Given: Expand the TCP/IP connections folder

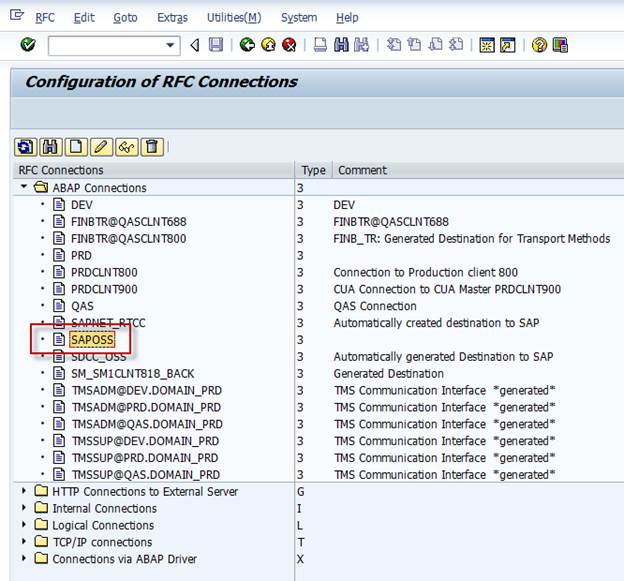Looking at the screenshot, I should tap(24, 542).
